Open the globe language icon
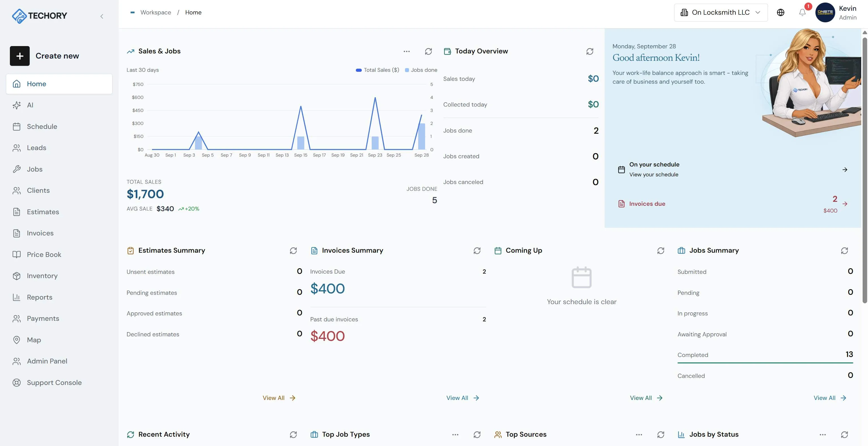This screenshot has width=868, height=446. coord(780,12)
